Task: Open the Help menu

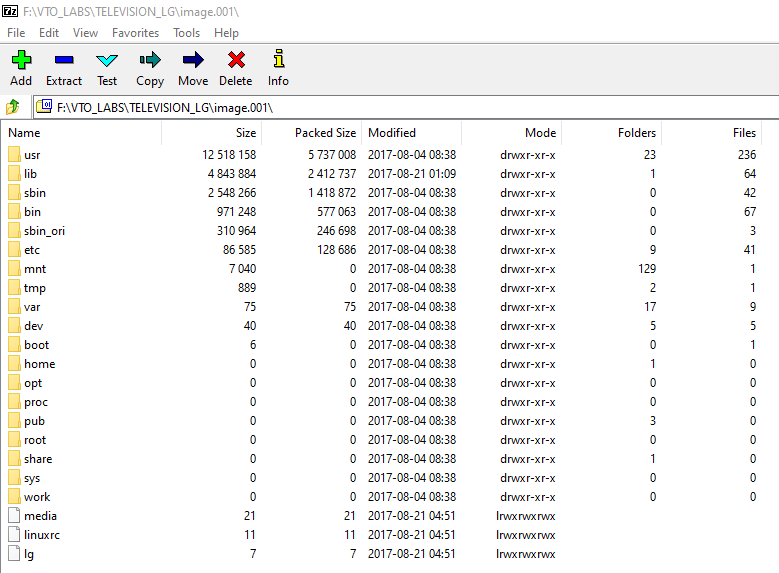Action: pos(226,33)
